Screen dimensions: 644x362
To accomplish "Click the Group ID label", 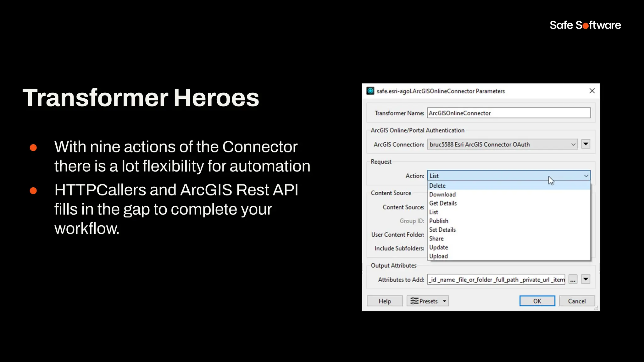I will [412, 221].
